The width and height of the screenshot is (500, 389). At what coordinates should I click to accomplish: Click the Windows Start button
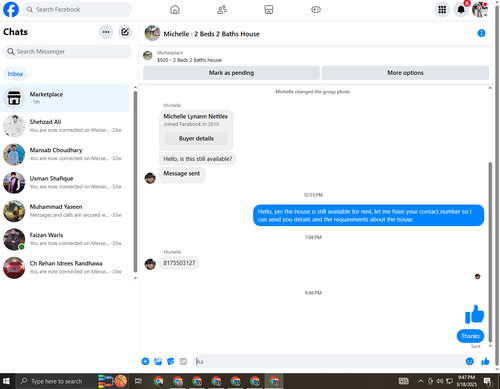point(6,381)
